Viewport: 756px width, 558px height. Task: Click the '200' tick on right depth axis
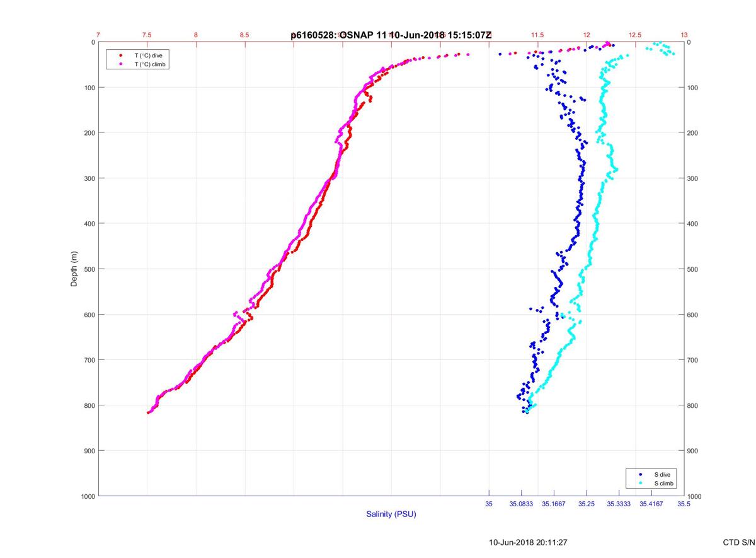pyautogui.click(x=694, y=133)
